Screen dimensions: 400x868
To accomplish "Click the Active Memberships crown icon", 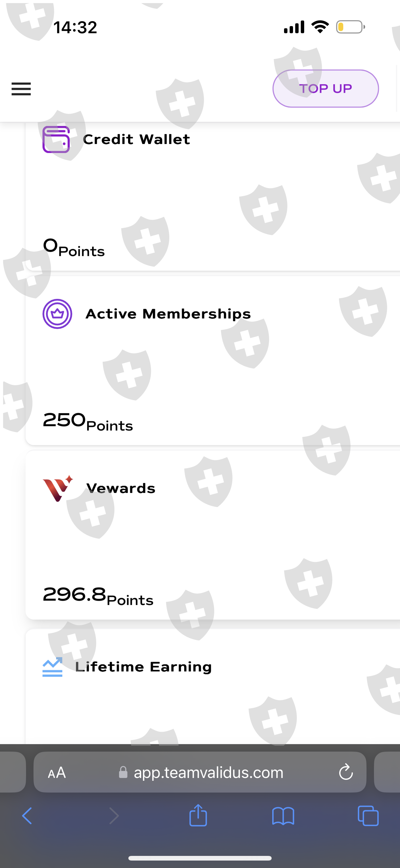I will 57,314.
